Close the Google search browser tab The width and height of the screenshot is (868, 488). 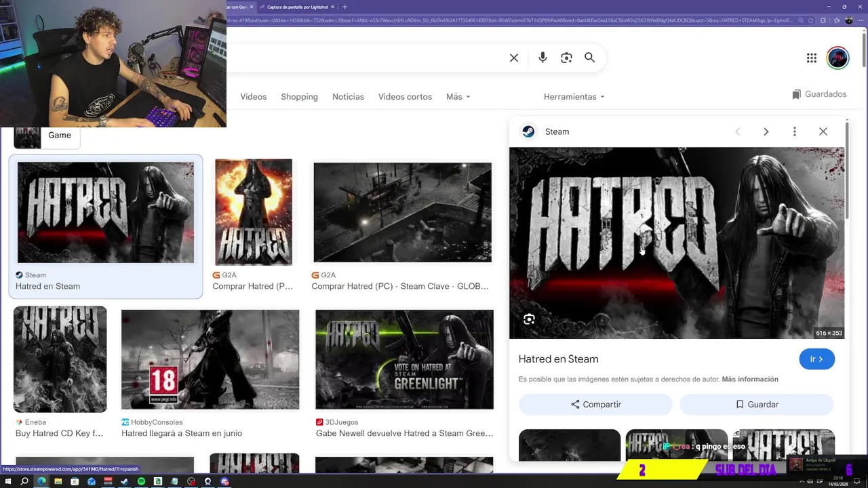252,7
